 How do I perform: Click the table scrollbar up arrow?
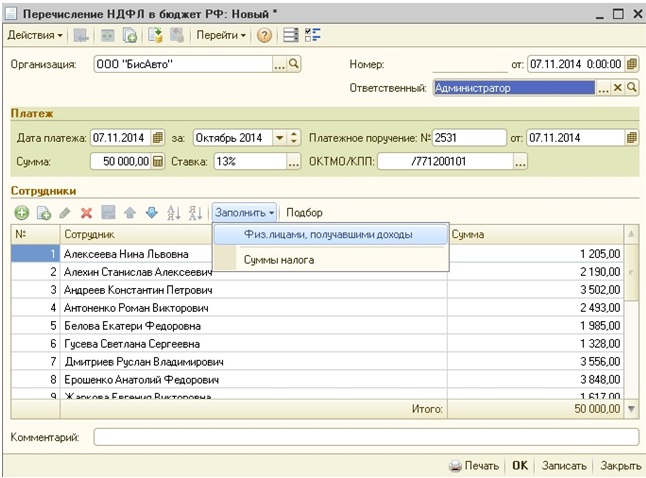631,234
